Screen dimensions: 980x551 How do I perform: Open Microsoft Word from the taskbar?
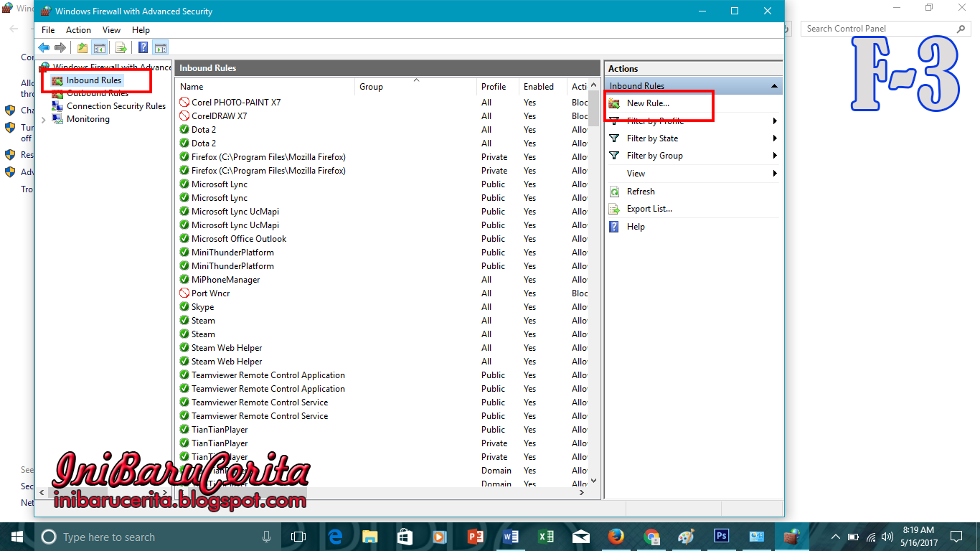click(510, 537)
